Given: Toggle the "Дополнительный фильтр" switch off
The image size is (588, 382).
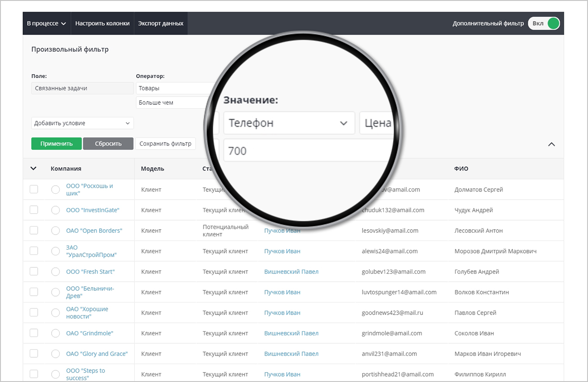Looking at the screenshot, I should [544, 23].
